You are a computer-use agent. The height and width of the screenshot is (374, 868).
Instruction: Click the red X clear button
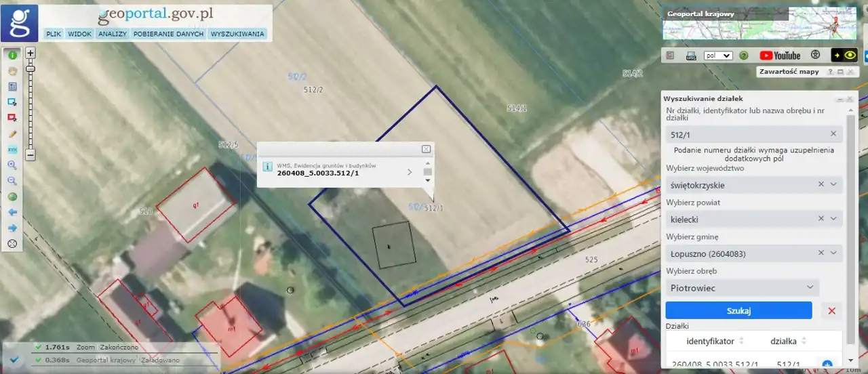(x=831, y=311)
